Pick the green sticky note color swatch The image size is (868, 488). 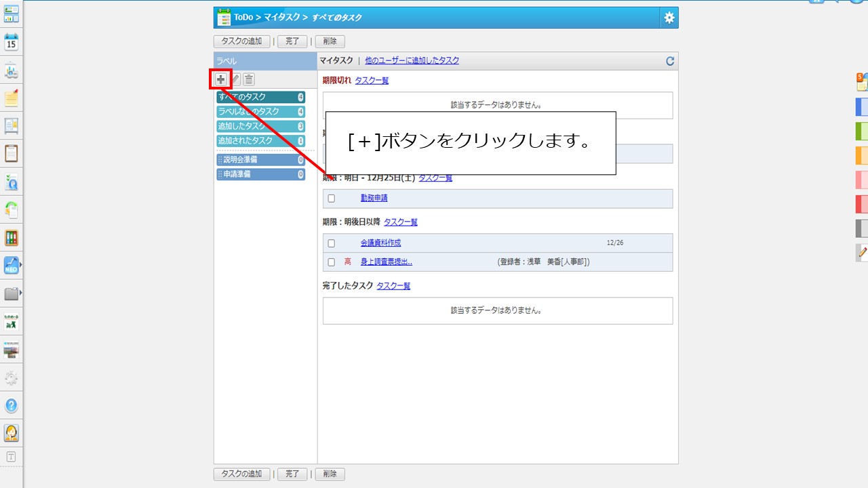coord(862,131)
